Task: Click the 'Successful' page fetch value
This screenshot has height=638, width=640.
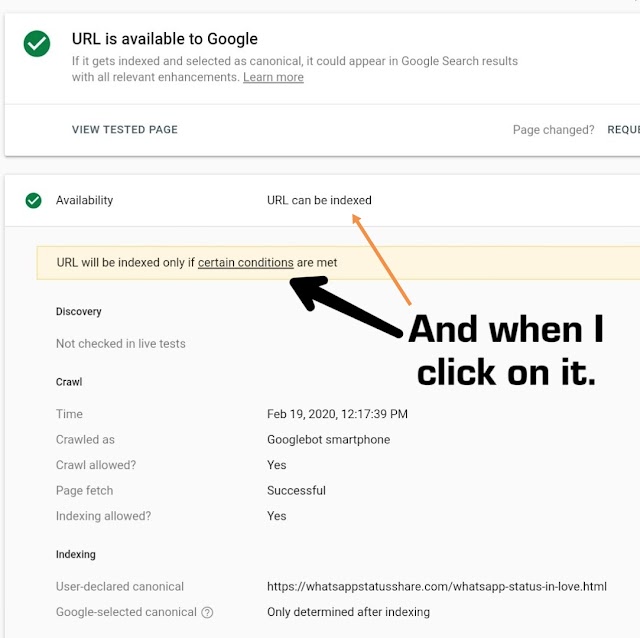Action: click(x=296, y=490)
